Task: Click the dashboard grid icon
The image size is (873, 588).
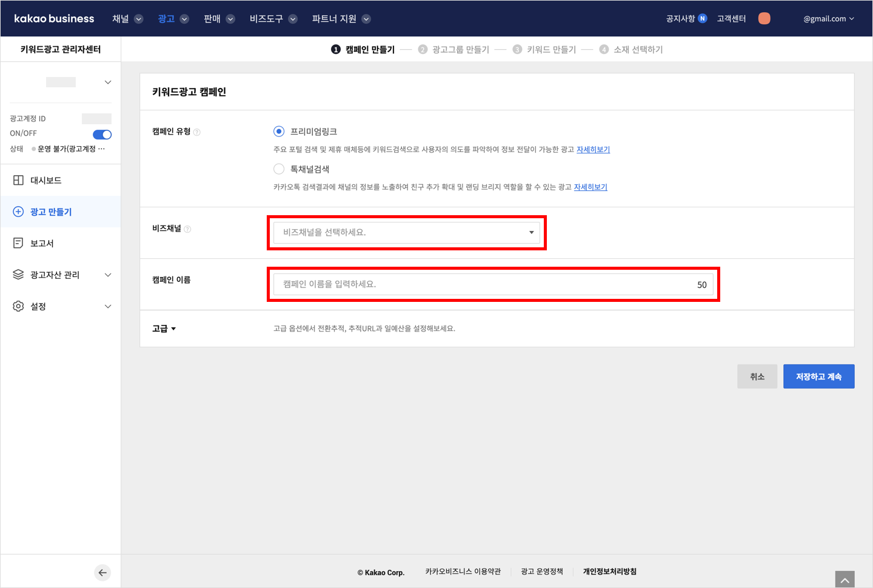Action: (18, 180)
